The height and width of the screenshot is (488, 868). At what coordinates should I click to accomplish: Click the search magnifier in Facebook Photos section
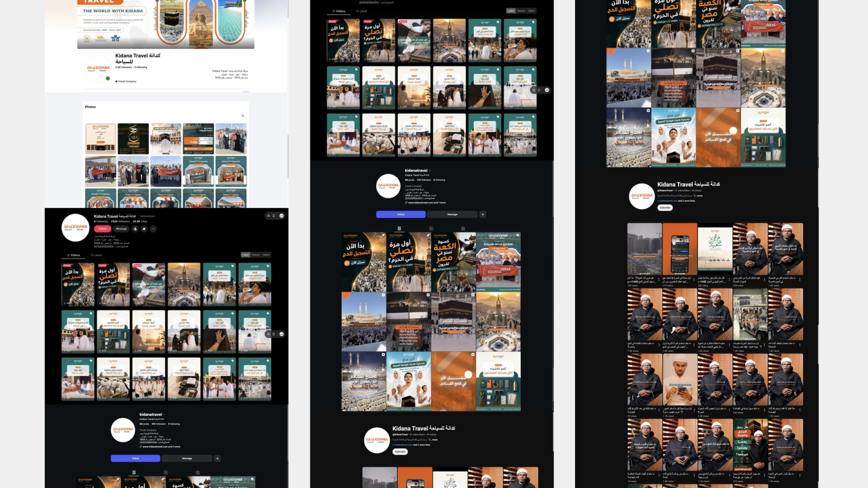click(x=243, y=116)
